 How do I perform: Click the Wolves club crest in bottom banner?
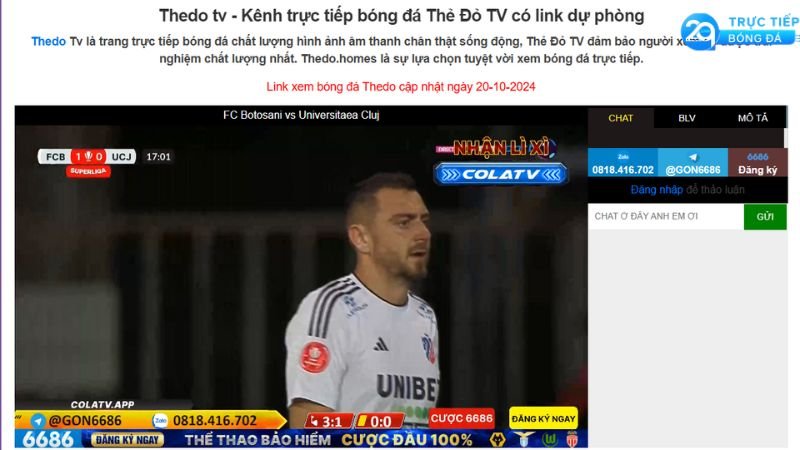click(x=497, y=439)
